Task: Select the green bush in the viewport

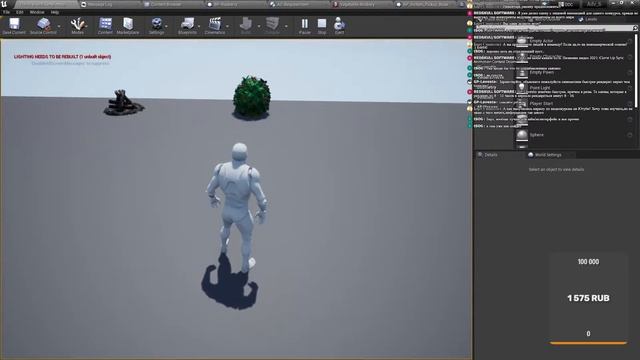Action: coord(251,98)
